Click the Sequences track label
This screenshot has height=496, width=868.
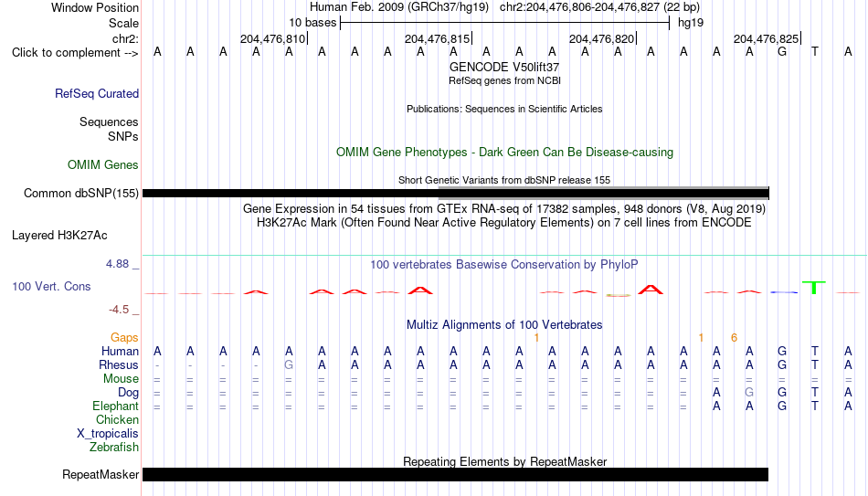[x=109, y=121]
